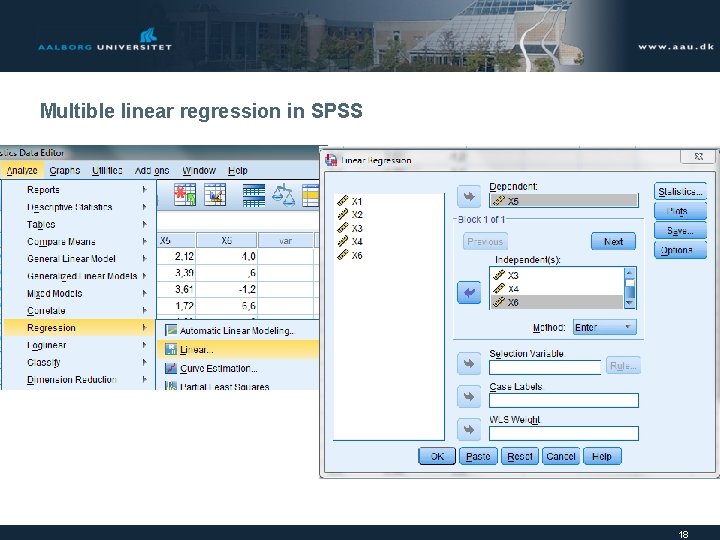720x540 pixels.
Task: Expand General Linear Model submenu
Action: pyautogui.click(x=79, y=259)
